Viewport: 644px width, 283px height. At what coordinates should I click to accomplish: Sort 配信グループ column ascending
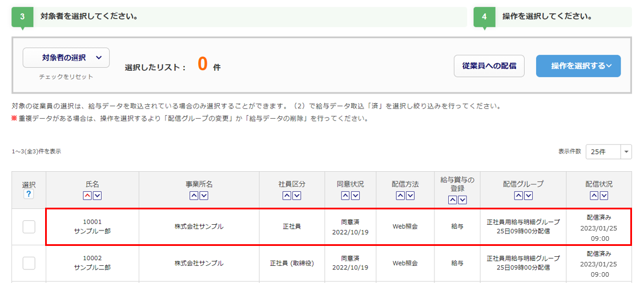518,196
